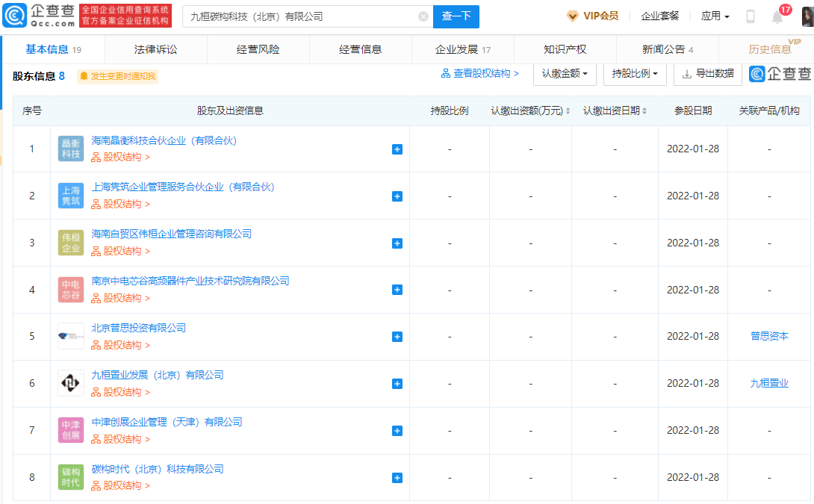Switch to 新闻公告 tab
The height and width of the screenshot is (504, 814).
[667, 49]
